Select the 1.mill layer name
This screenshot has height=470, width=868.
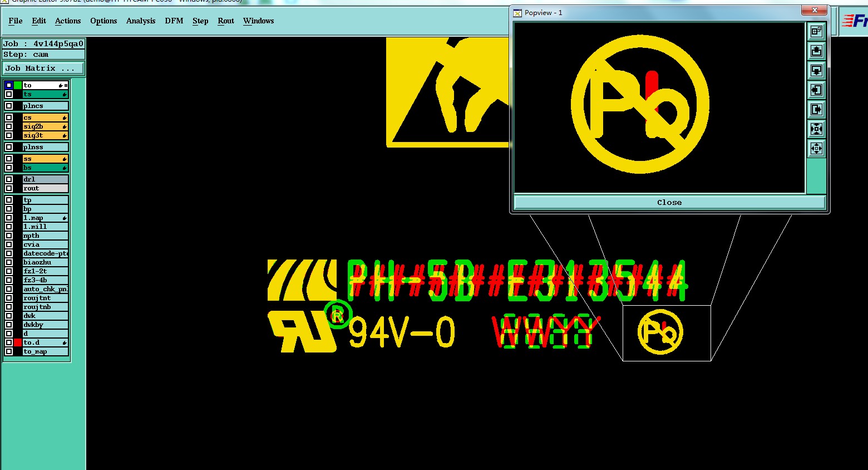(x=45, y=227)
